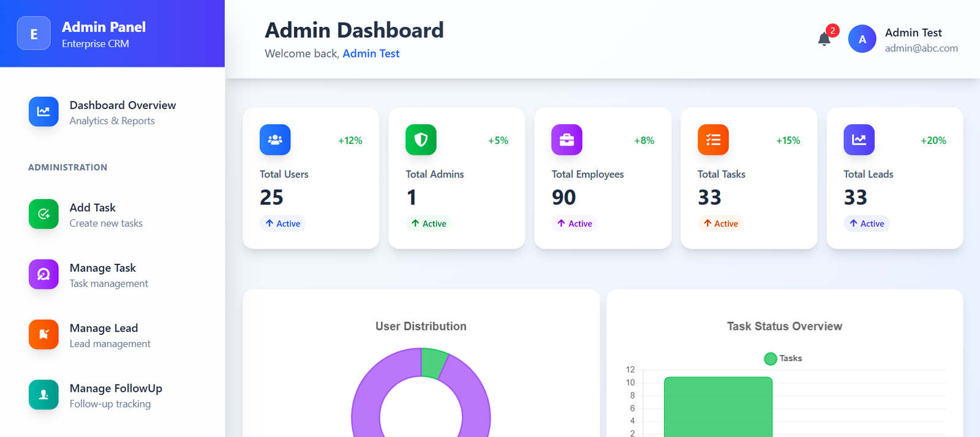Screen dimensions: 980x437
Task: Click the Active badge on Total Users card
Action: coord(282,223)
